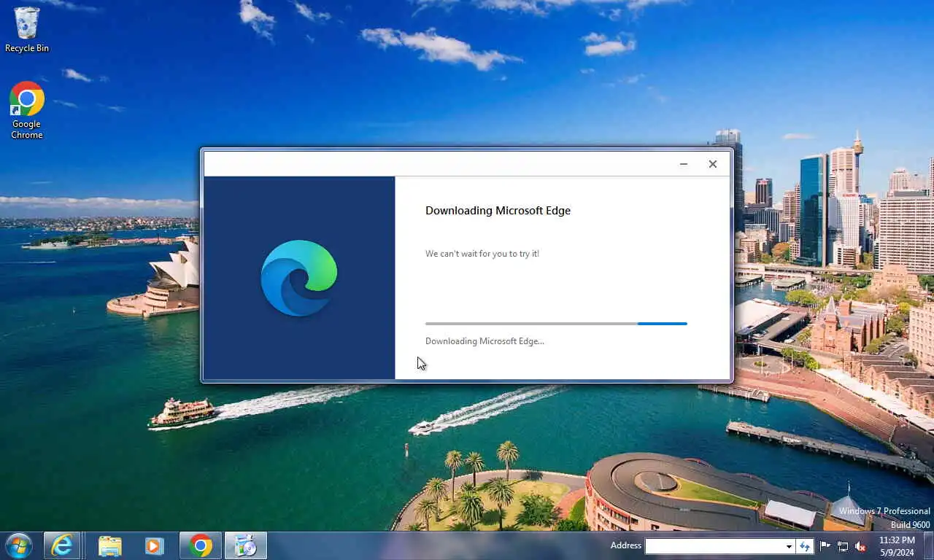
Task: Click the Address toolbar label
Action: (625, 545)
